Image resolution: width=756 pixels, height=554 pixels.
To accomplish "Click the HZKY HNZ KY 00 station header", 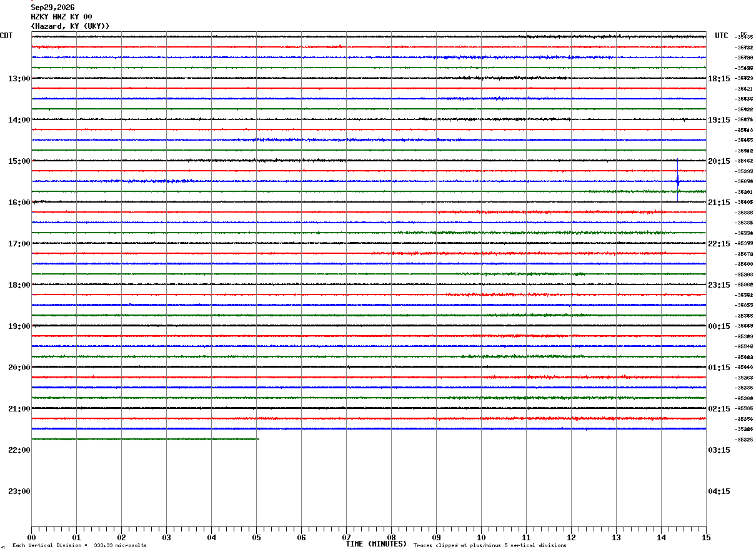I will click(61, 17).
